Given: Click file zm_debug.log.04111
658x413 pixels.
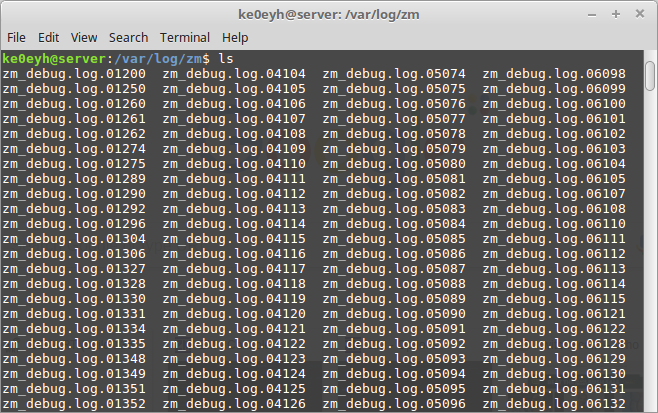Looking at the screenshot, I should (x=234, y=179).
